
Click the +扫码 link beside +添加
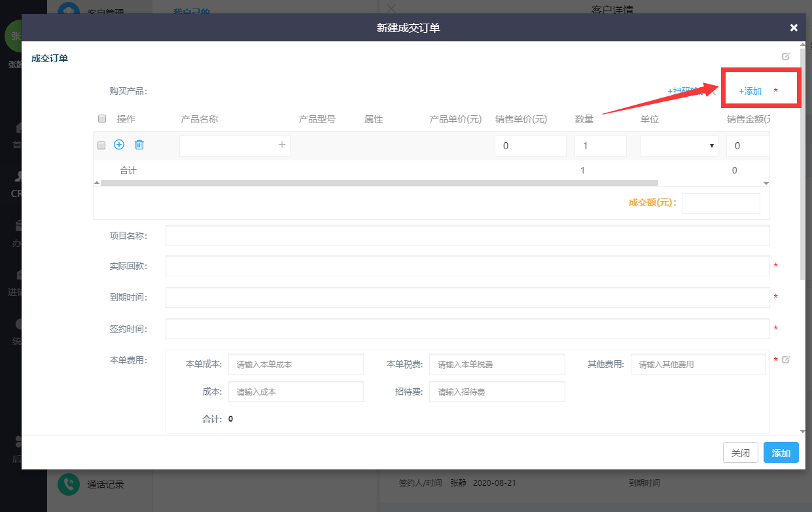691,91
